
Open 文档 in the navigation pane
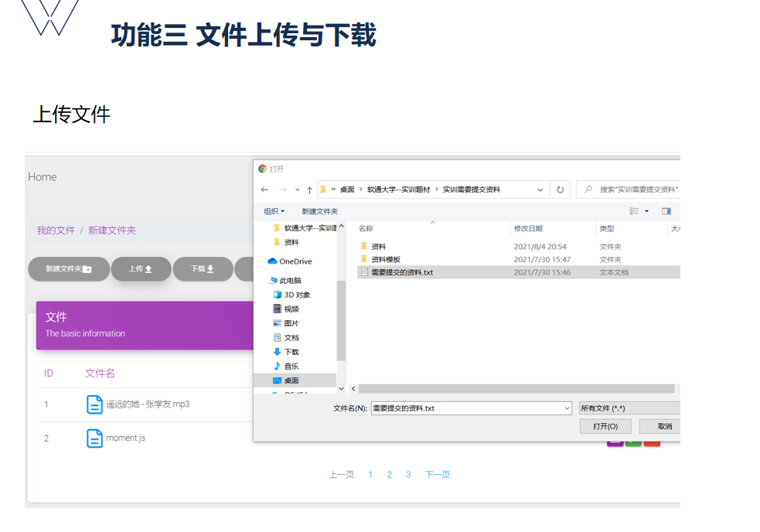point(286,338)
